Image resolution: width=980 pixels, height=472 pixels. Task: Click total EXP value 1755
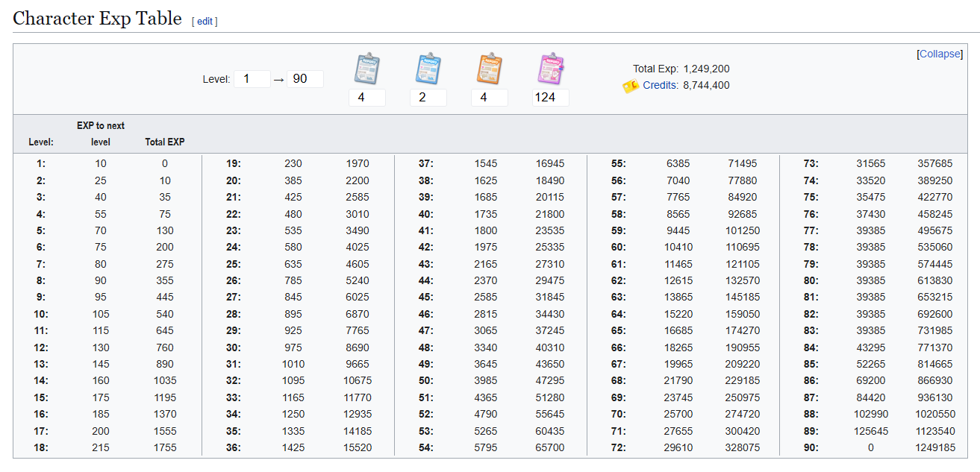point(165,447)
